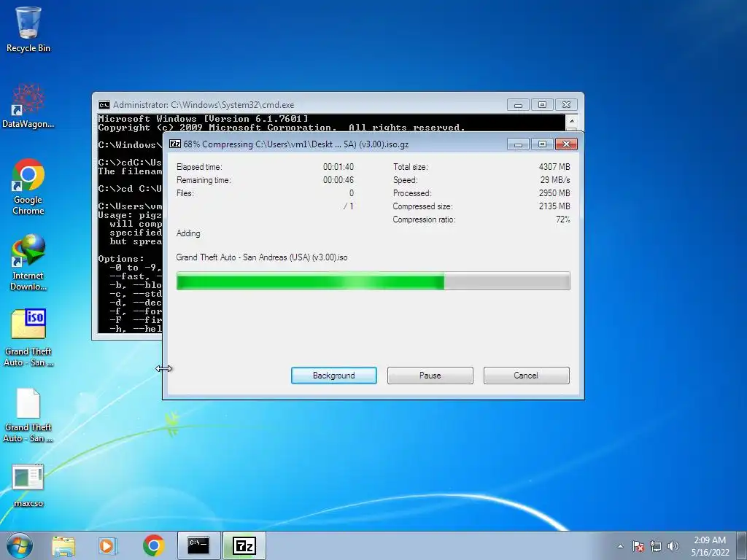Select the maxcso desktop icon
The height and width of the screenshot is (560, 747).
click(28, 486)
